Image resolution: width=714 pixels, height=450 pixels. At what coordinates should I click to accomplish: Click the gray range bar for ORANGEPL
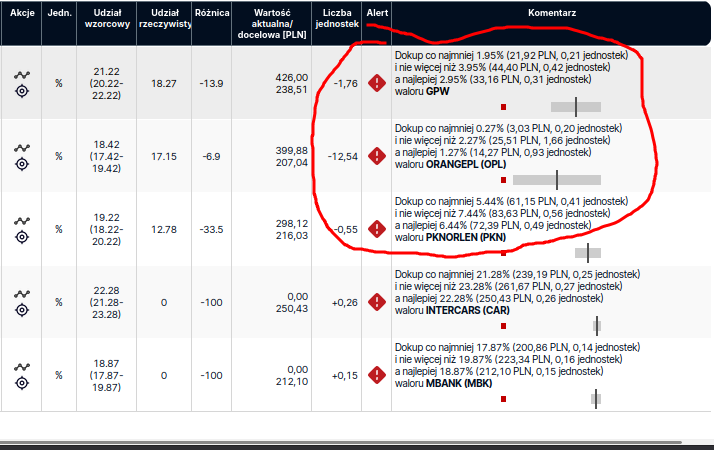[x=557, y=180]
